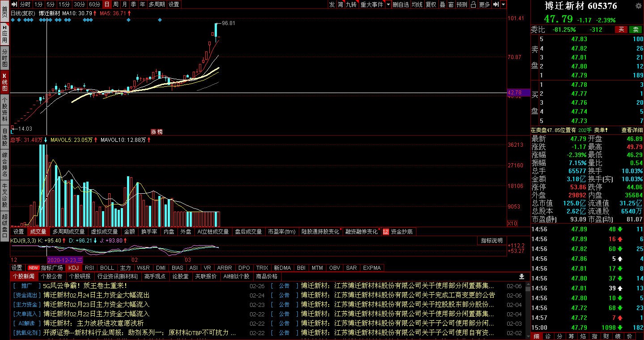The width and height of the screenshot is (644, 340).
Task: Open 设置 in the KDJ indicator tab row
Action: pyautogui.click(x=17, y=268)
